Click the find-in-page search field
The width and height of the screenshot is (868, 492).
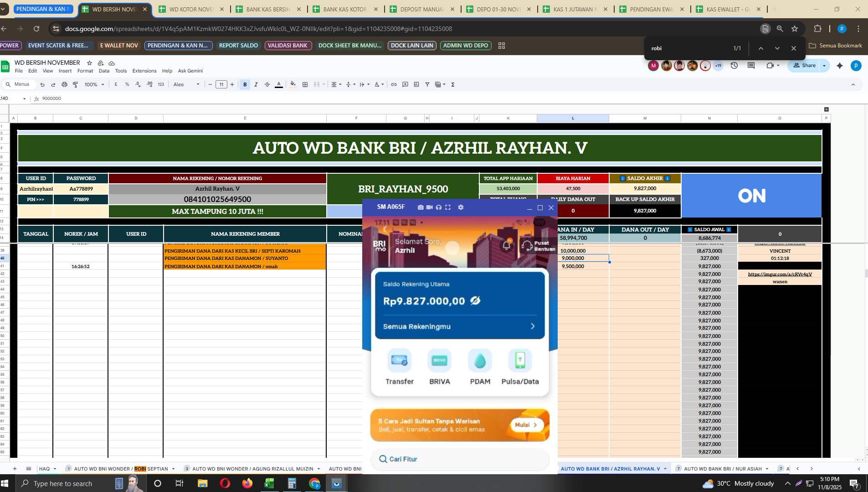(x=688, y=48)
